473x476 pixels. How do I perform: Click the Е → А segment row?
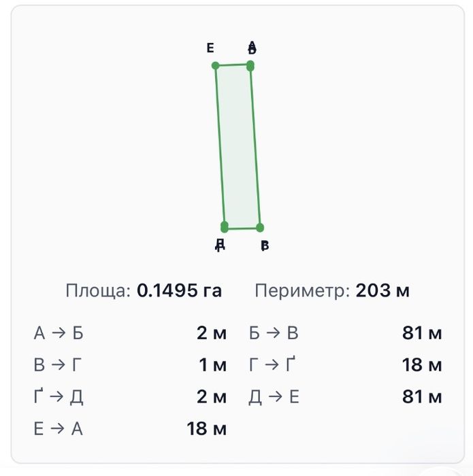[130, 428]
